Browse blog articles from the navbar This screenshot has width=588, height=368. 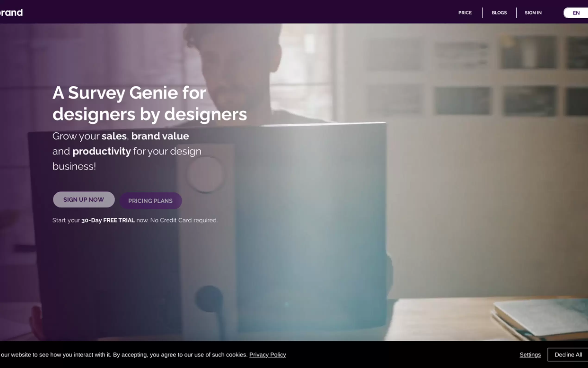[499, 13]
